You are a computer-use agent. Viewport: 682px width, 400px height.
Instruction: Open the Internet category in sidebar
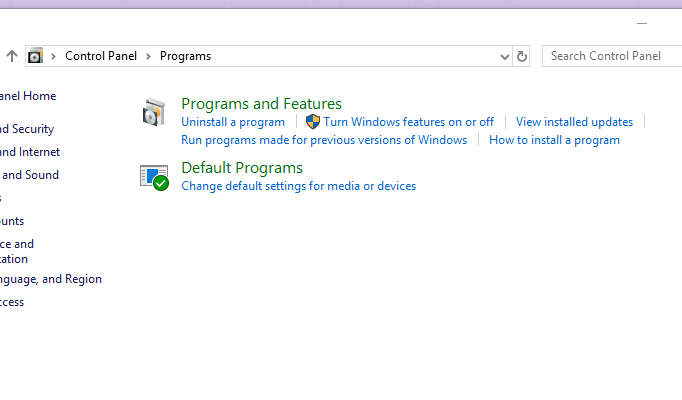[x=30, y=152]
